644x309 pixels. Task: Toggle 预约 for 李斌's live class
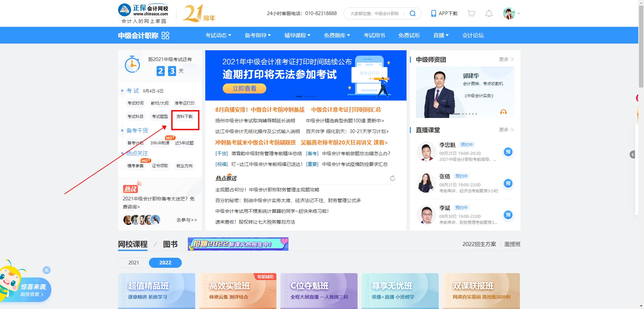508,215
